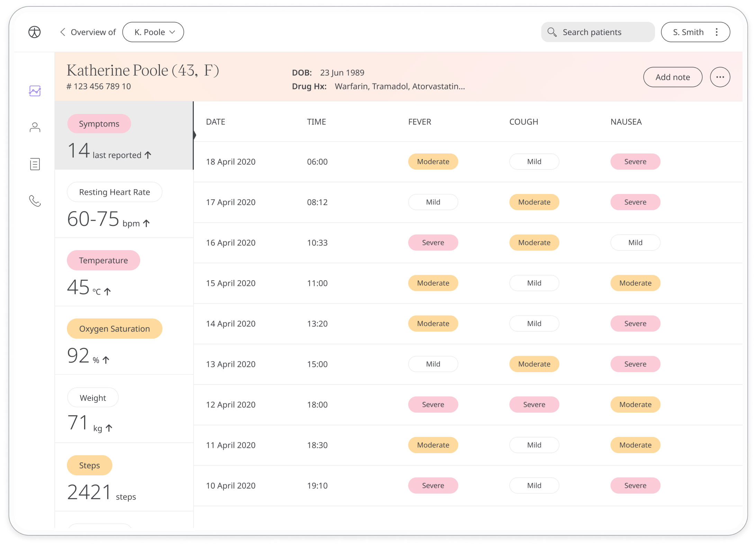Open the notes document sidebar icon
This screenshot has width=756, height=546.
pos(35,164)
